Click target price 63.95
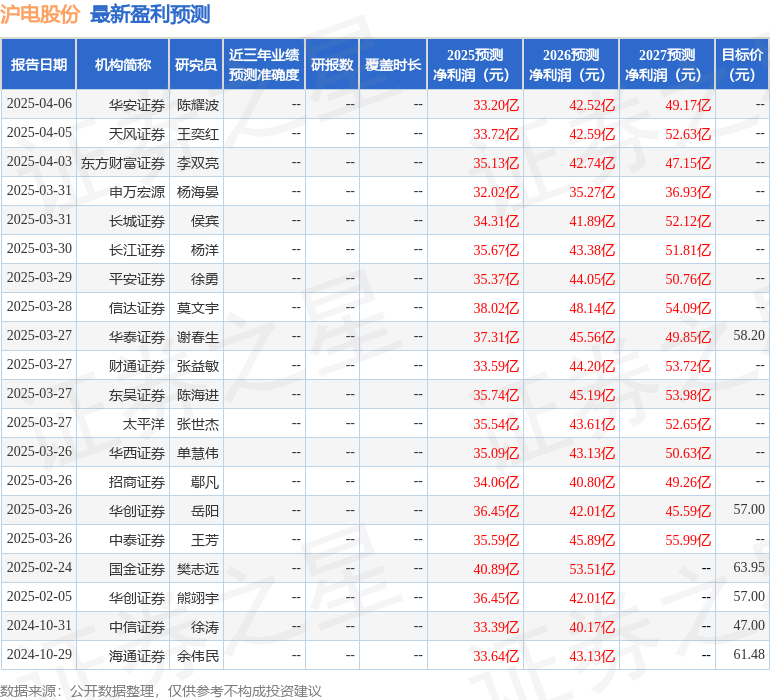Viewport: 770px width, 700px height. (749, 567)
